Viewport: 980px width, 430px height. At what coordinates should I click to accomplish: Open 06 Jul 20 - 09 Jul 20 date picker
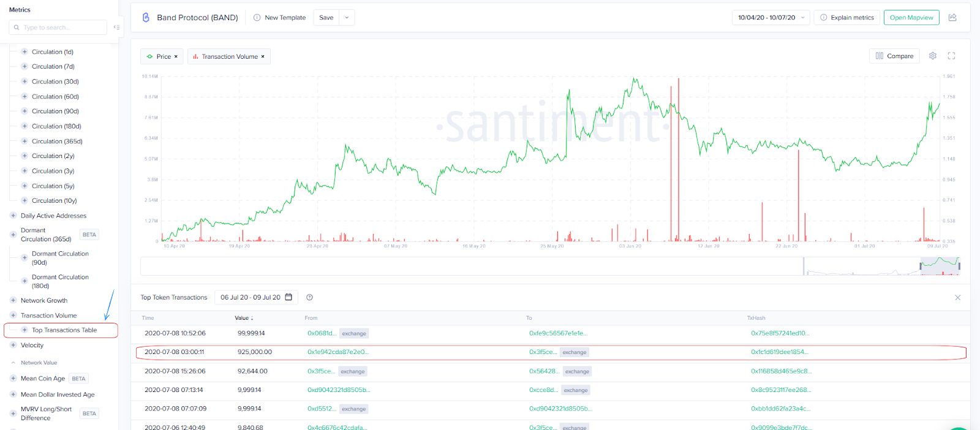point(256,297)
